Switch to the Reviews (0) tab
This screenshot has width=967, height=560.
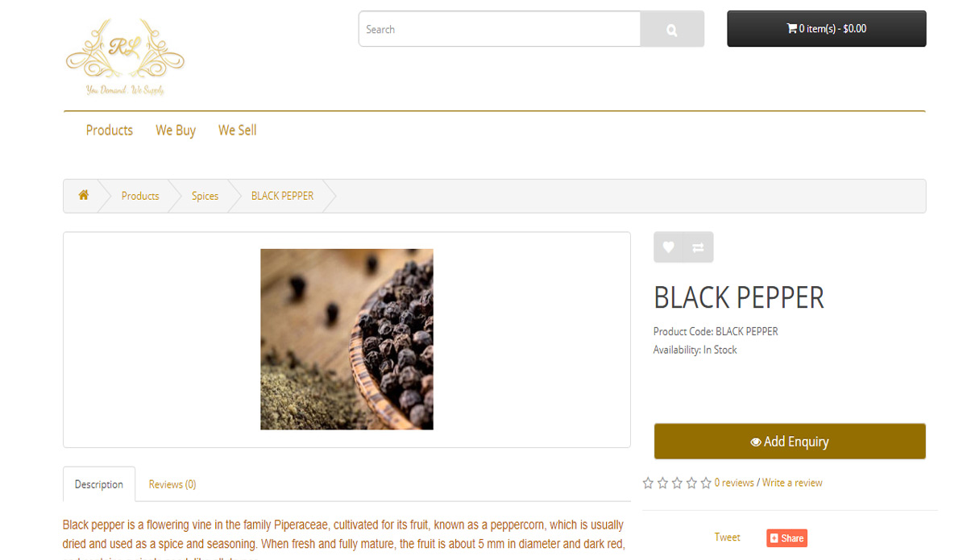click(x=172, y=484)
